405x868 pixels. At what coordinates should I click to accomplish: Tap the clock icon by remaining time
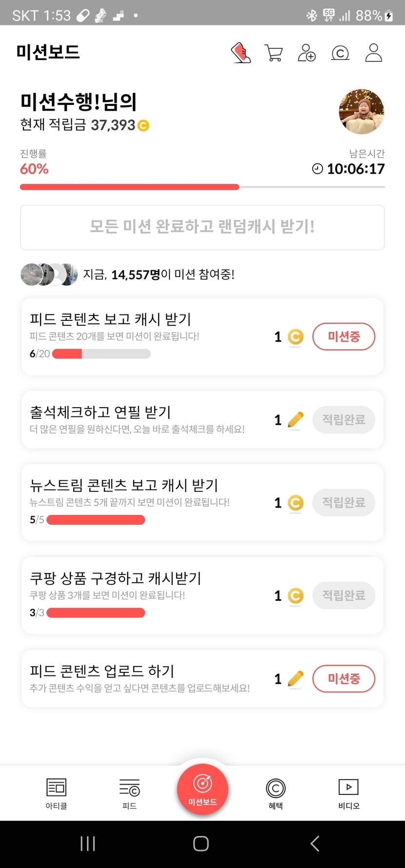point(317,169)
